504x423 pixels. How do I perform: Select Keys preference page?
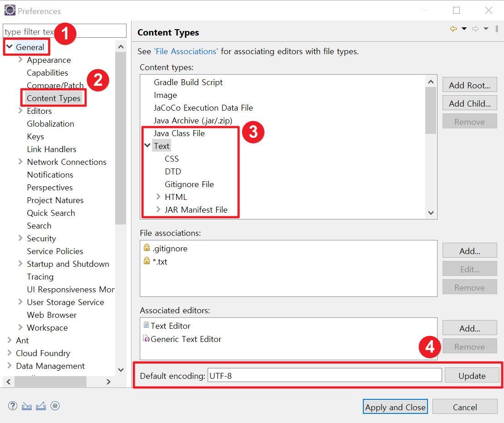coord(36,137)
